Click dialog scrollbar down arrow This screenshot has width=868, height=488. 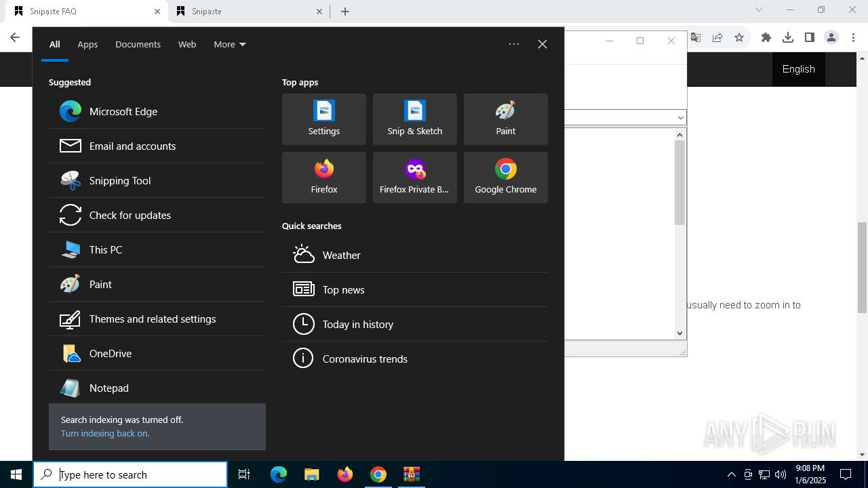click(x=680, y=333)
